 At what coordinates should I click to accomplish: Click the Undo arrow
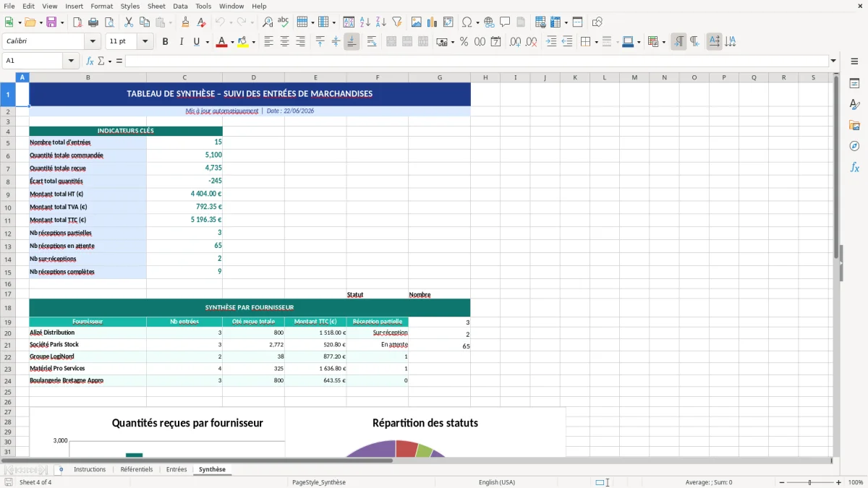pos(219,22)
